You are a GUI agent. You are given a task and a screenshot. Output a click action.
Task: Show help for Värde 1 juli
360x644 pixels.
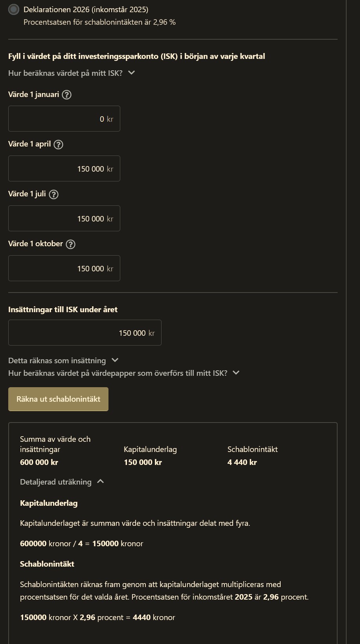pos(53,194)
